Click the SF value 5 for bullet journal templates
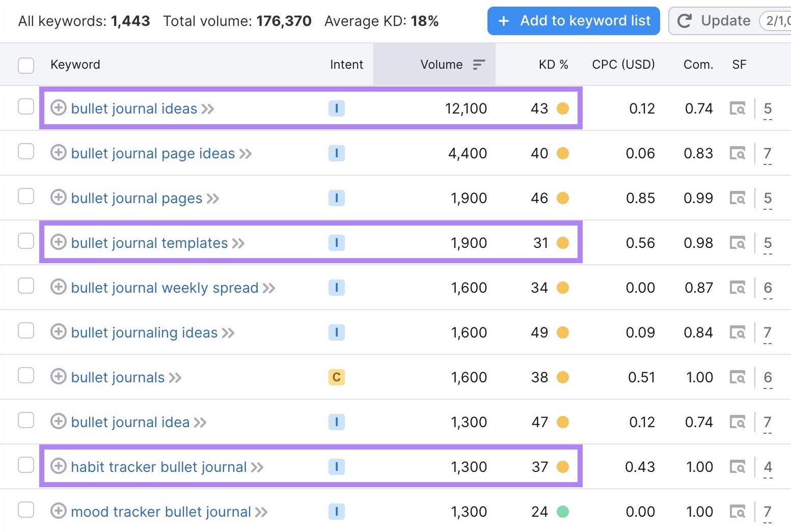The image size is (791, 532). tap(767, 243)
